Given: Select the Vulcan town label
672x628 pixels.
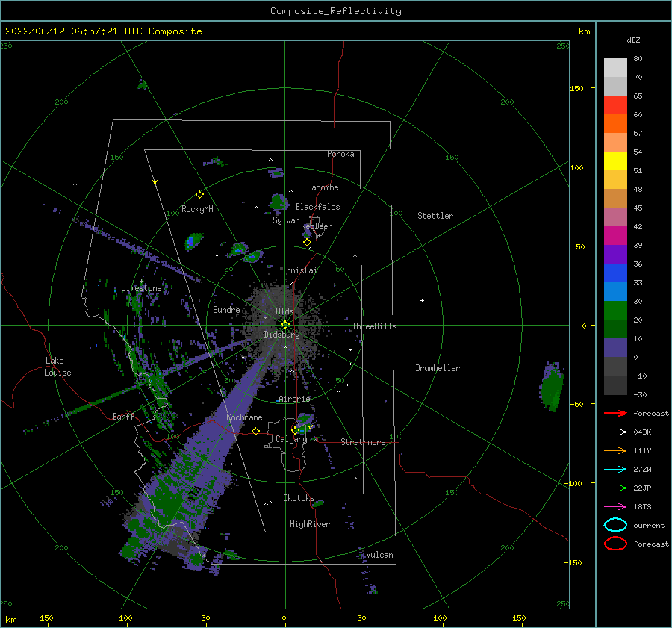Looking at the screenshot, I should point(379,555).
